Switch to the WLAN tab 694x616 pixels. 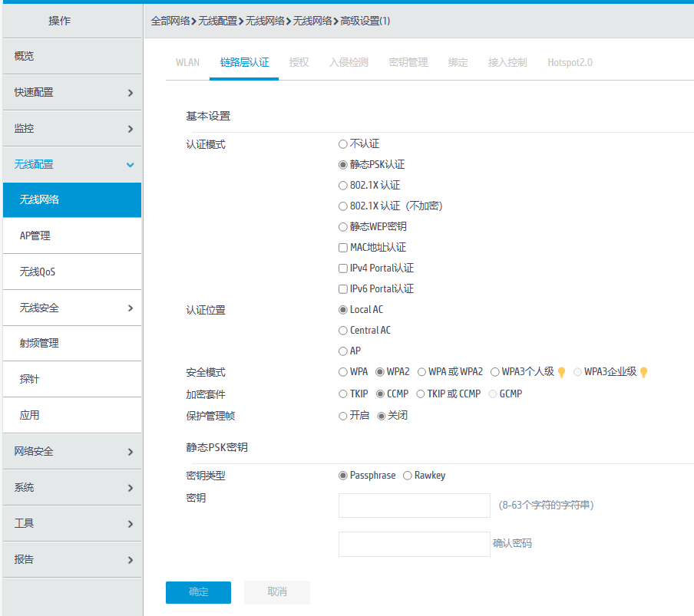point(187,63)
